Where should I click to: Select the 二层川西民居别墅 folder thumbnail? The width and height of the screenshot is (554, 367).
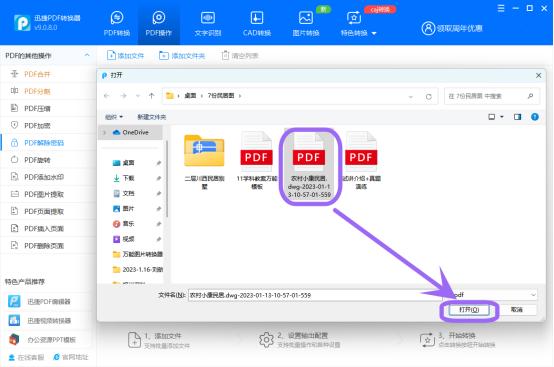(204, 161)
